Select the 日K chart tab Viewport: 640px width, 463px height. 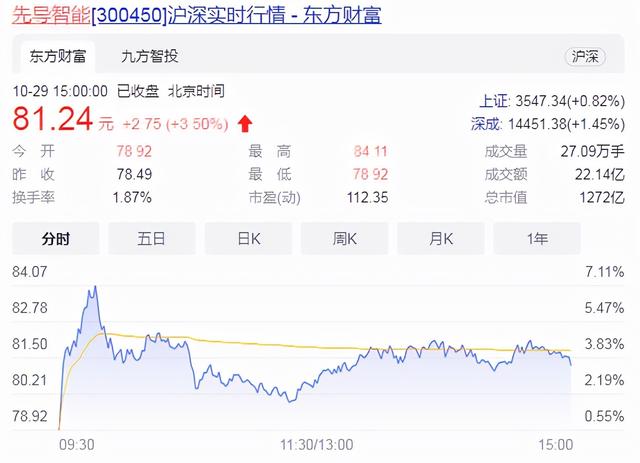(248, 238)
